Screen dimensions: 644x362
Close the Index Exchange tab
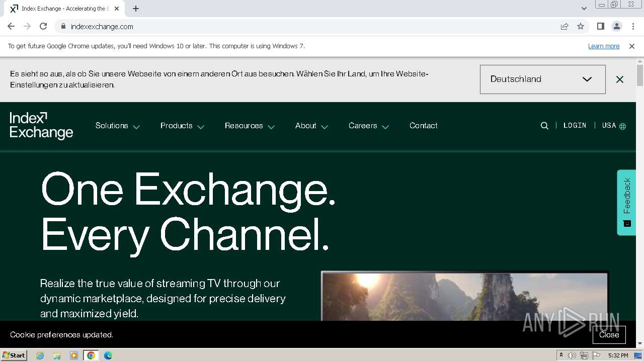(117, 9)
